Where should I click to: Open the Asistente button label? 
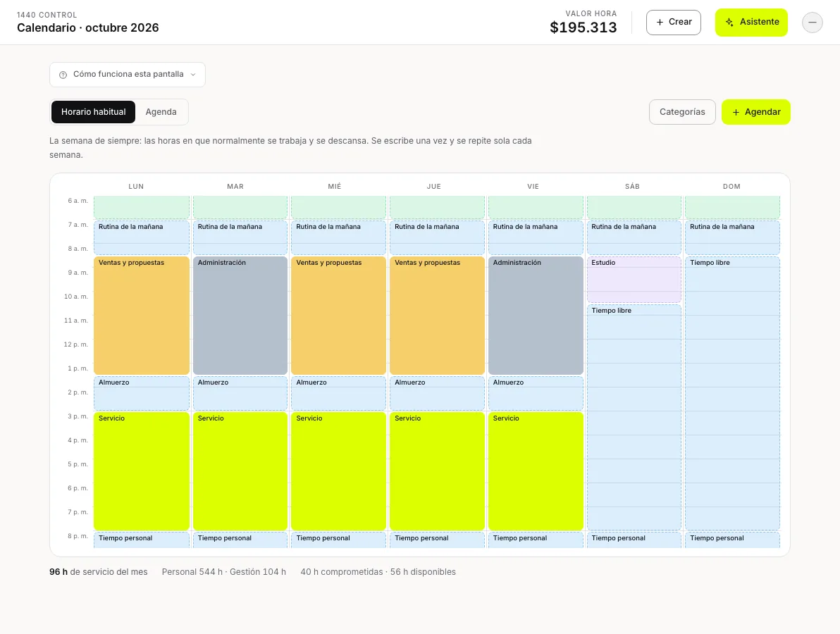(x=759, y=22)
